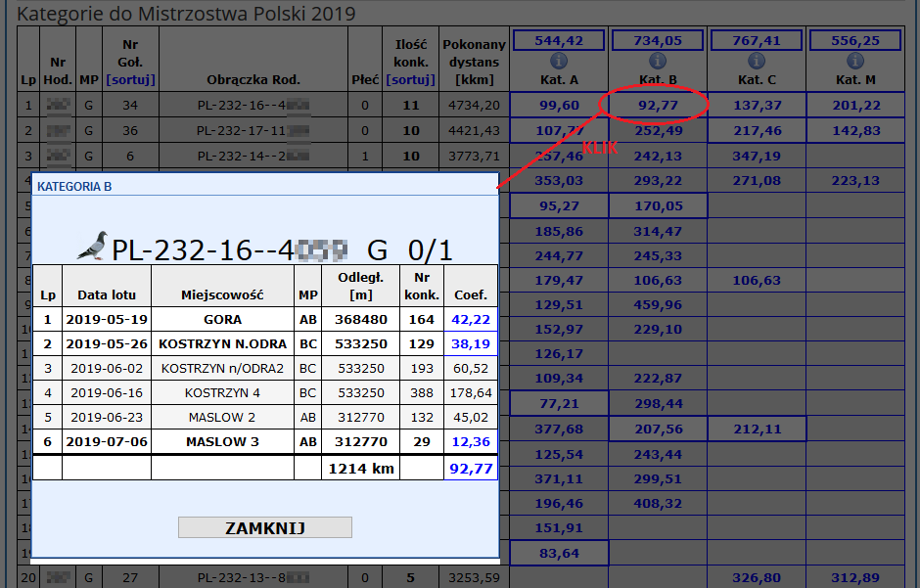Viewport: 920px width, 588px height.
Task: Click the 201,22 Kat. M value in row 1
Action: [x=856, y=105]
